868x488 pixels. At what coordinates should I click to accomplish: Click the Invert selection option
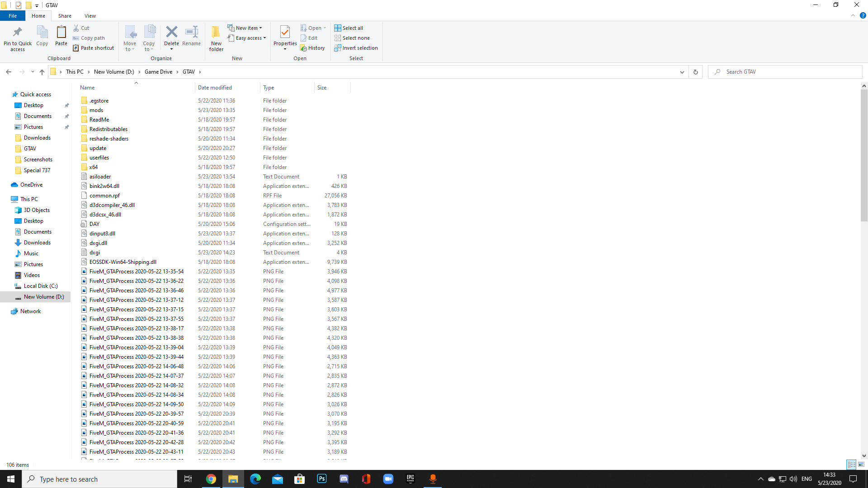(356, 48)
